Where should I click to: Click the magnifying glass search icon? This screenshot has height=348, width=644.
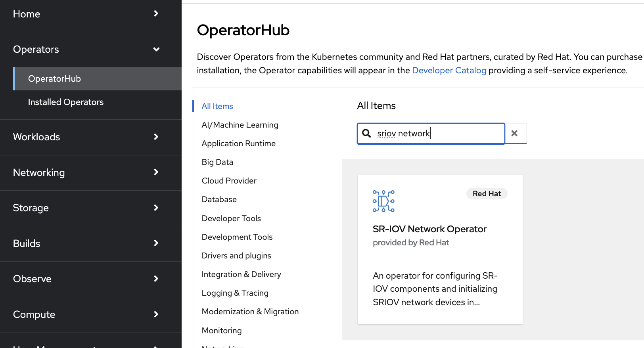click(367, 134)
